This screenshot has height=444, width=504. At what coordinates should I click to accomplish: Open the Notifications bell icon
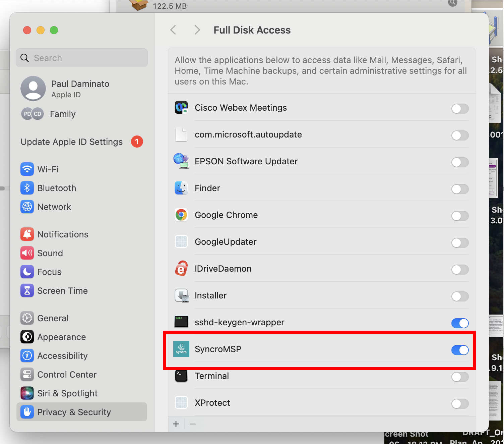(27, 234)
